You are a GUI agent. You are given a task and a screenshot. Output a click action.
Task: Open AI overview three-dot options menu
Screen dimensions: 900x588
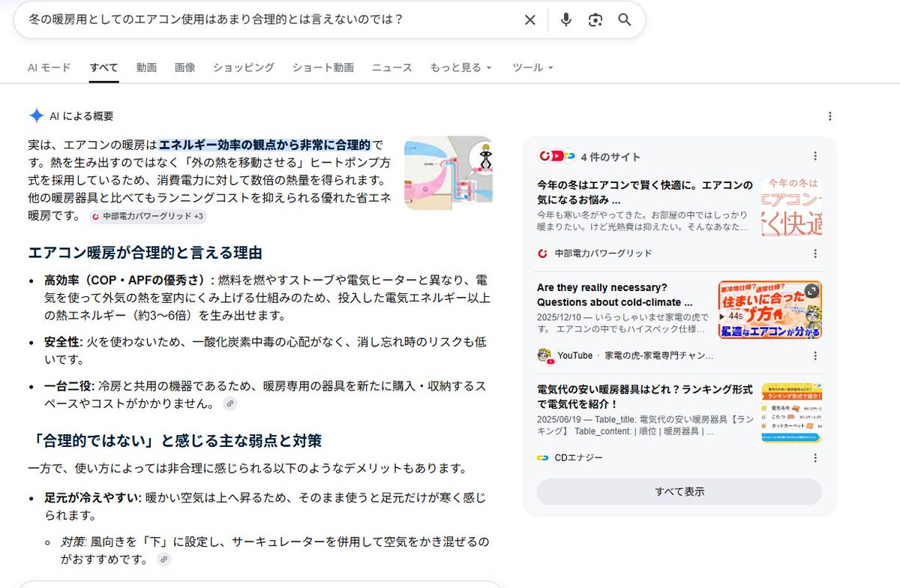(x=829, y=116)
